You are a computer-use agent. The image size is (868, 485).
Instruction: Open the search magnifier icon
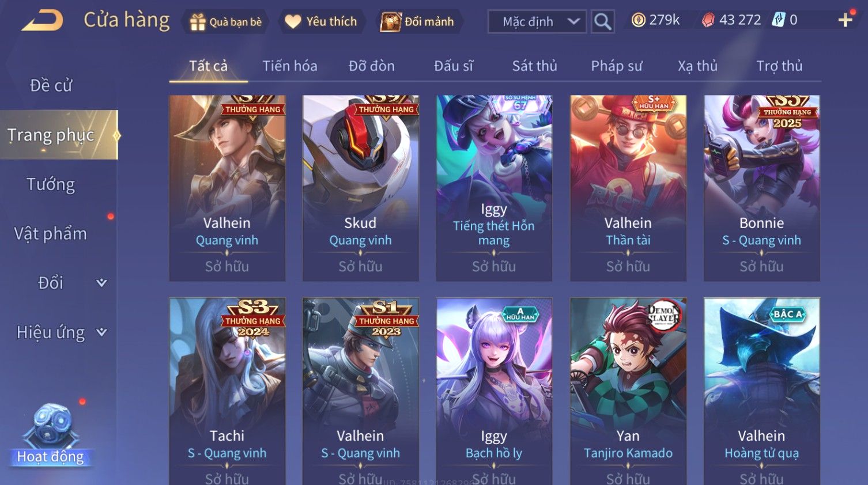[602, 22]
